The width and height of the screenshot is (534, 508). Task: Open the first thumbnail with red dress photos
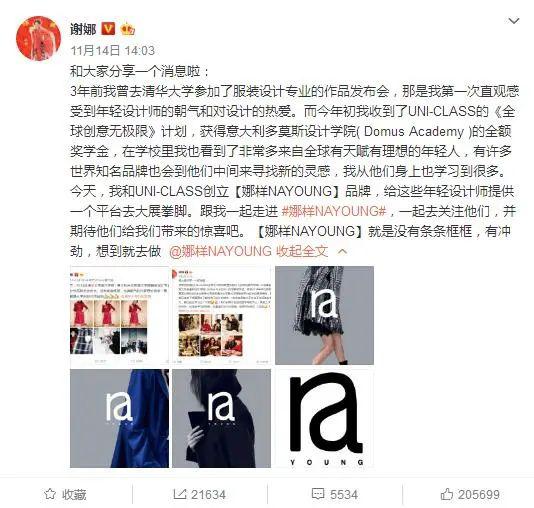click(x=119, y=315)
